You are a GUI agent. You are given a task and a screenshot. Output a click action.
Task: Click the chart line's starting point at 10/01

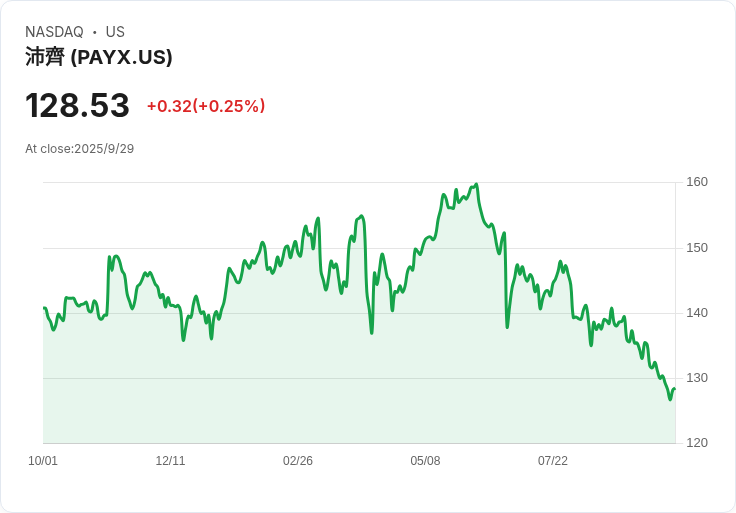(44, 308)
